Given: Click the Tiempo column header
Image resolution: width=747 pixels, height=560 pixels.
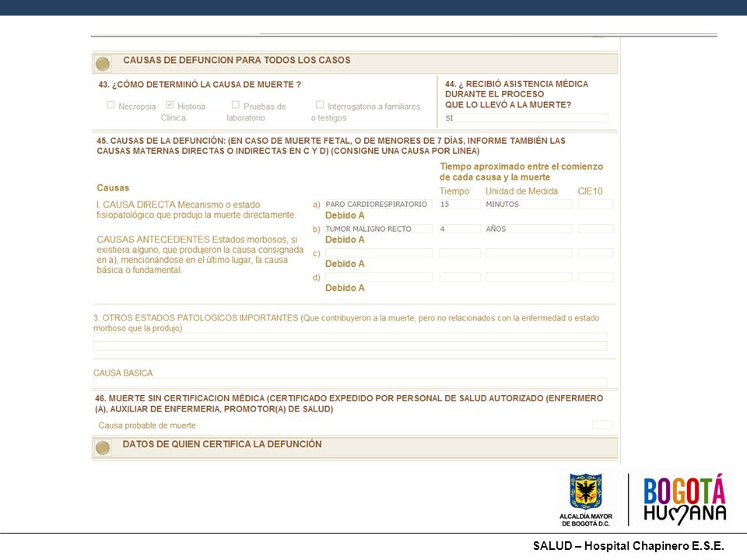Looking at the screenshot, I should click(x=454, y=191).
